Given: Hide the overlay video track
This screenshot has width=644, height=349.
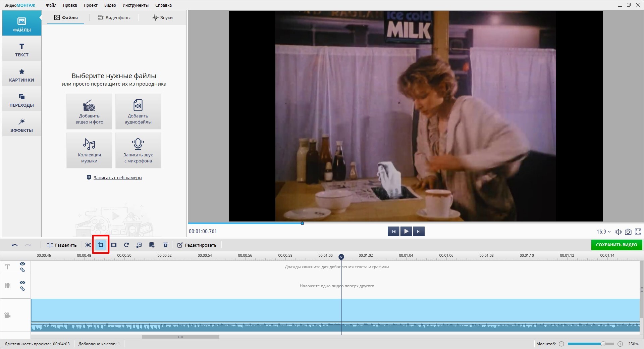Looking at the screenshot, I should pyautogui.click(x=22, y=283).
